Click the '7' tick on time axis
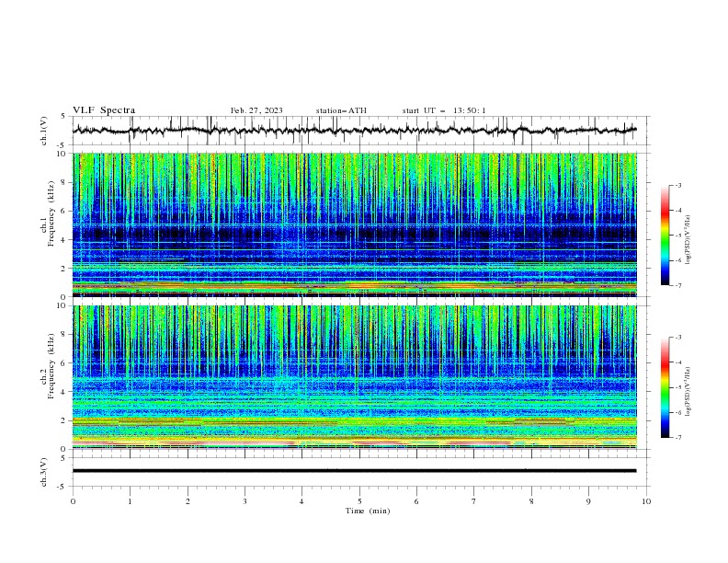 point(474,501)
